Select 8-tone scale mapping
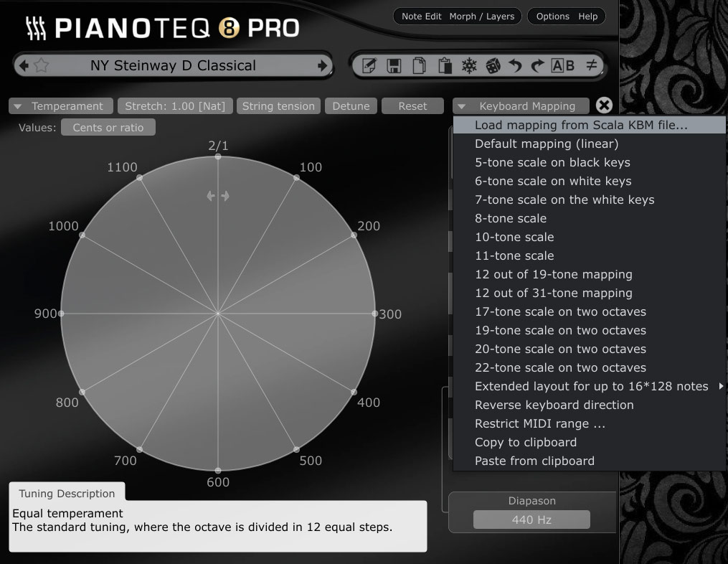Screen dimensions: 728x564 (x=589, y=218)
